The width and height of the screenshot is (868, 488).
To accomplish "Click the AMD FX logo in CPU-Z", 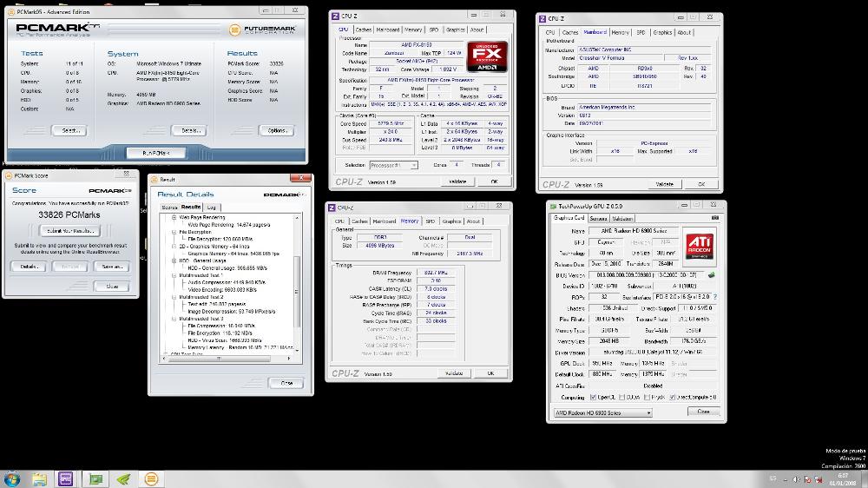I will tap(487, 56).
